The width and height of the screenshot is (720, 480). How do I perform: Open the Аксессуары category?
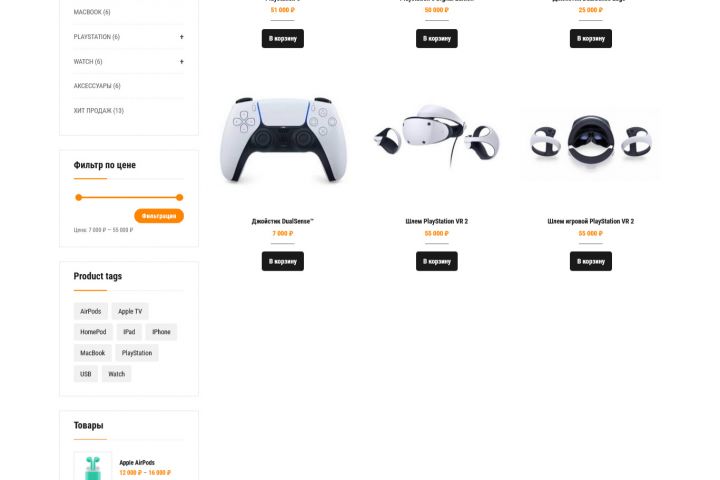(x=97, y=86)
